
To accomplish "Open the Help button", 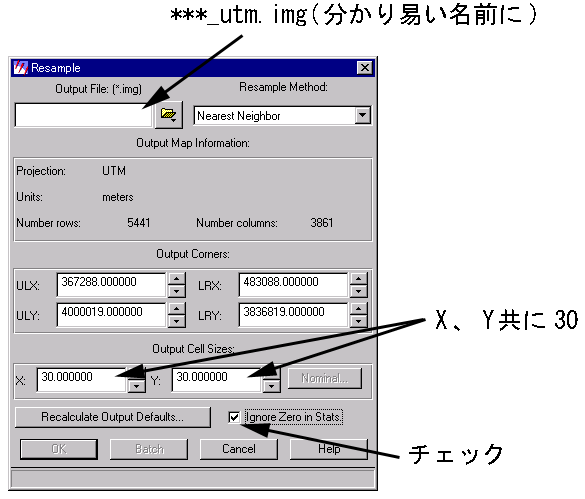I will point(329,449).
